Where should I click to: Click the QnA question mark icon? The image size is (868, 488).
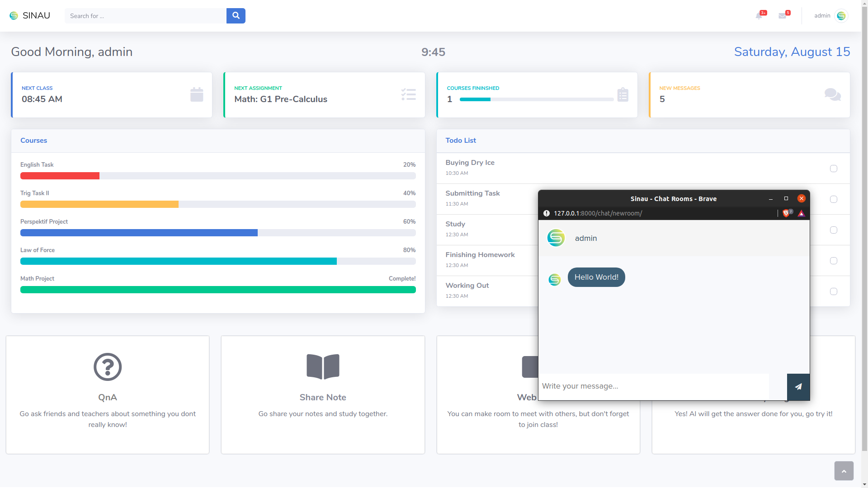pos(108,366)
